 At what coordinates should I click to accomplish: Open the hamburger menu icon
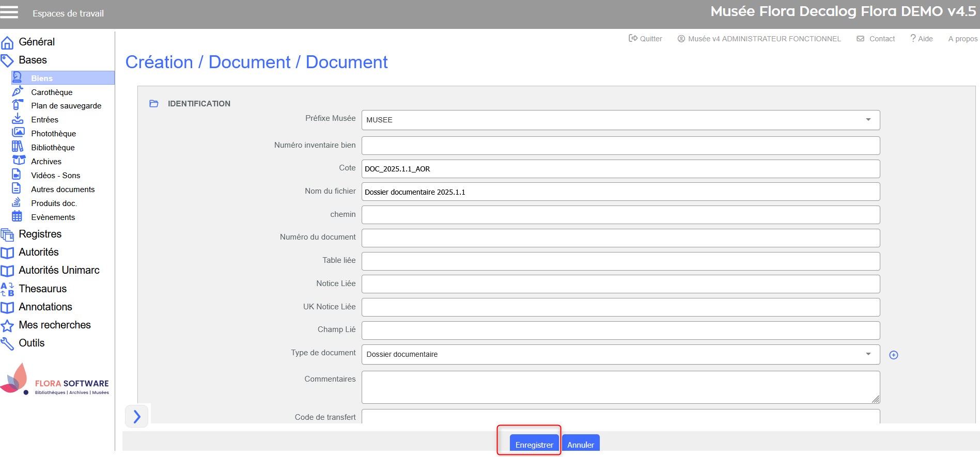[9, 12]
